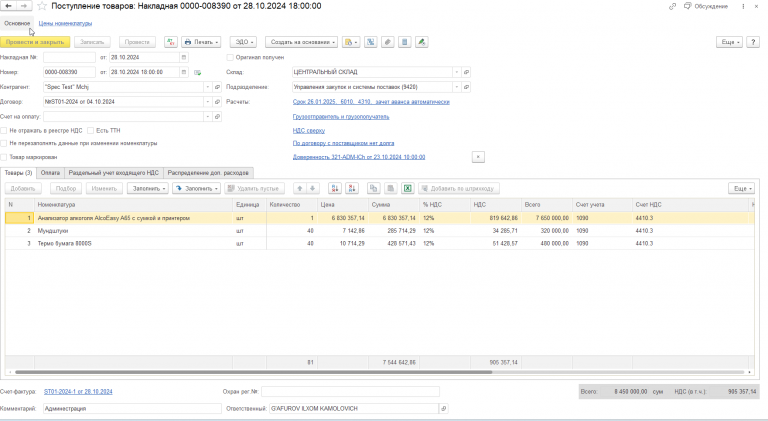
Task: Expand the Контрагент dropdown list
Action: 208,87
